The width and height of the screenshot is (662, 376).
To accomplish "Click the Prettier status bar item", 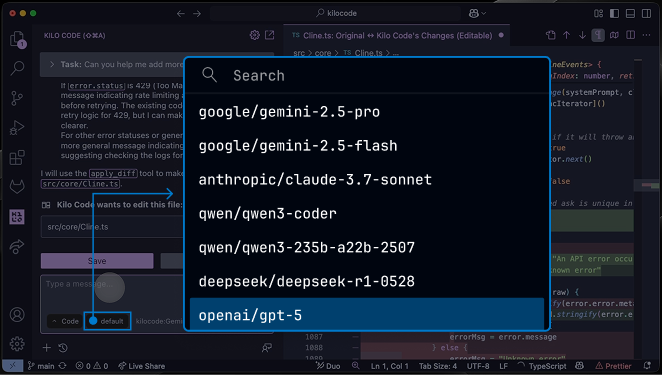I will point(613,366).
